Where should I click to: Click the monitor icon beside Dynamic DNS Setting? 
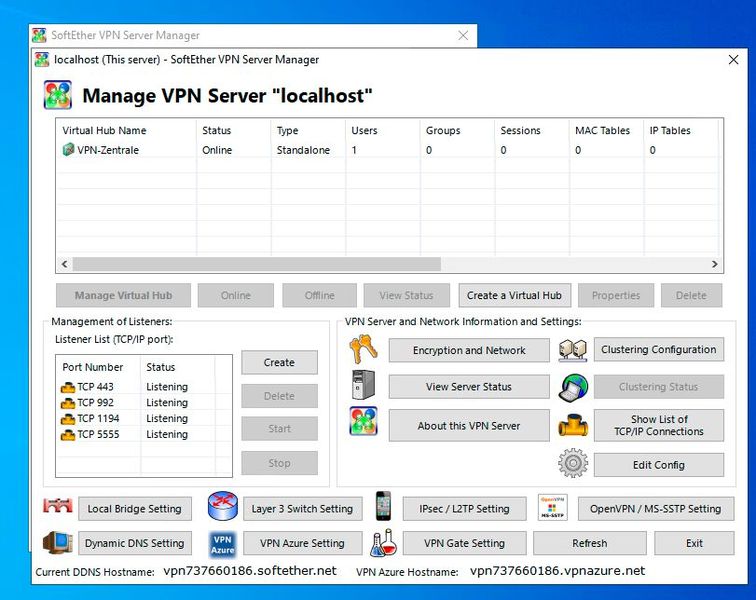58,543
